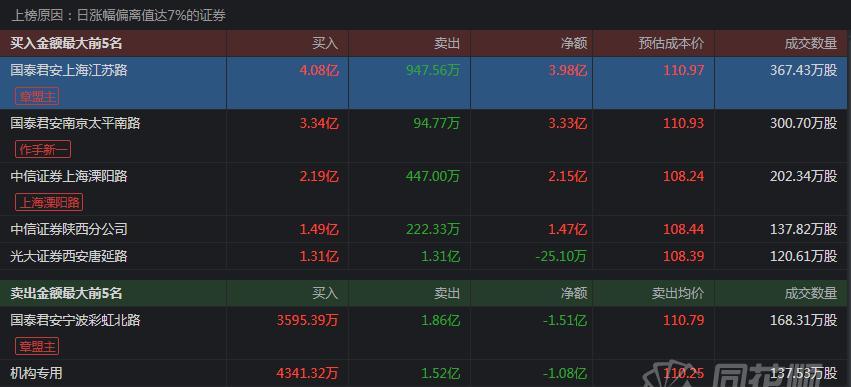
Task: Sort by 净额 column in buy section
Action: [574, 43]
